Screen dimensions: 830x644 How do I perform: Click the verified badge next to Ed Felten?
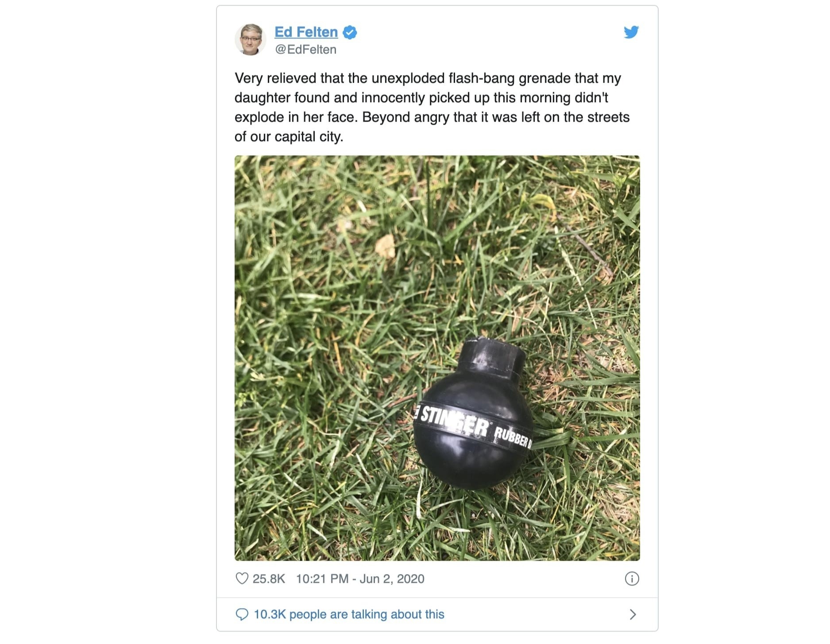350,32
